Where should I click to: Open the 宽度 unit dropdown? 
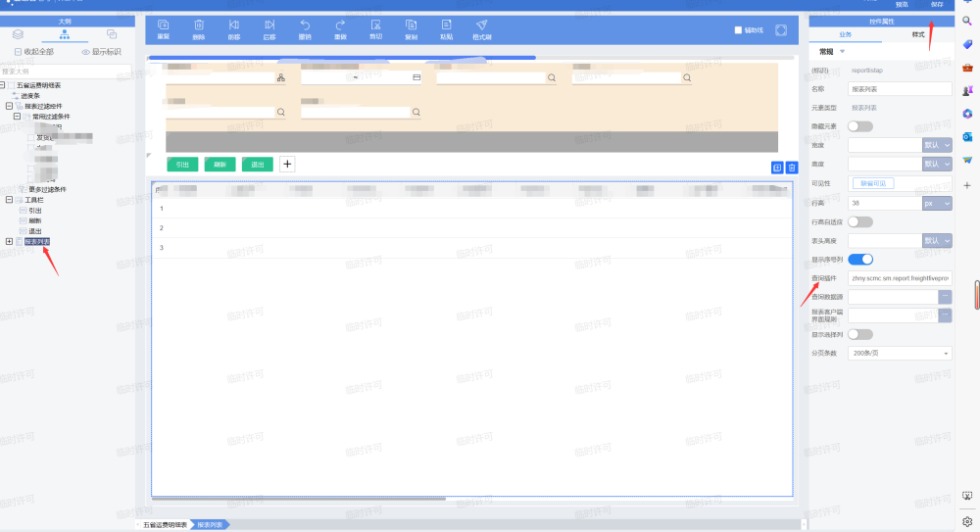coord(937,145)
